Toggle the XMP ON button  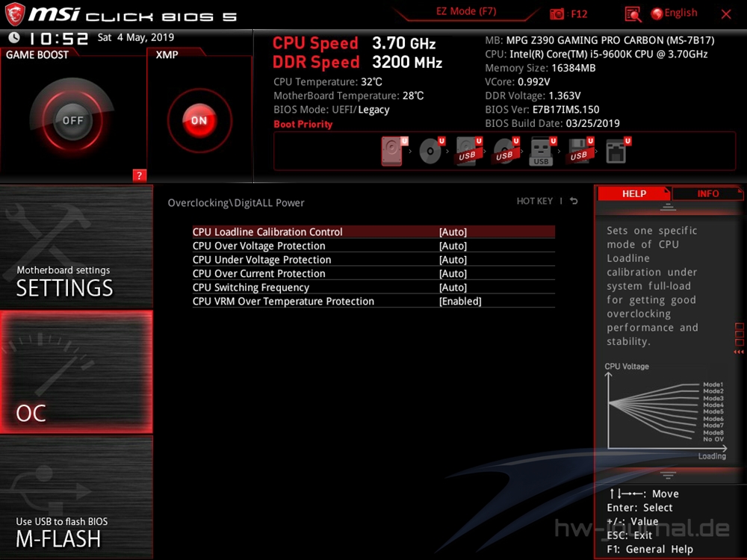(199, 120)
